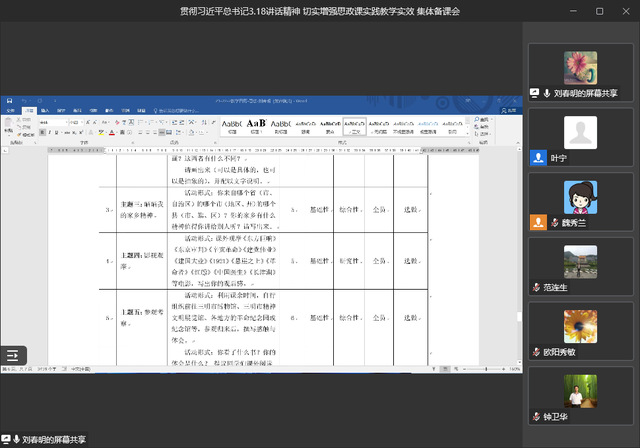Select 叶宁's blank avatar thumbnail
Viewport: 640px width, 448px height.
(580, 131)
